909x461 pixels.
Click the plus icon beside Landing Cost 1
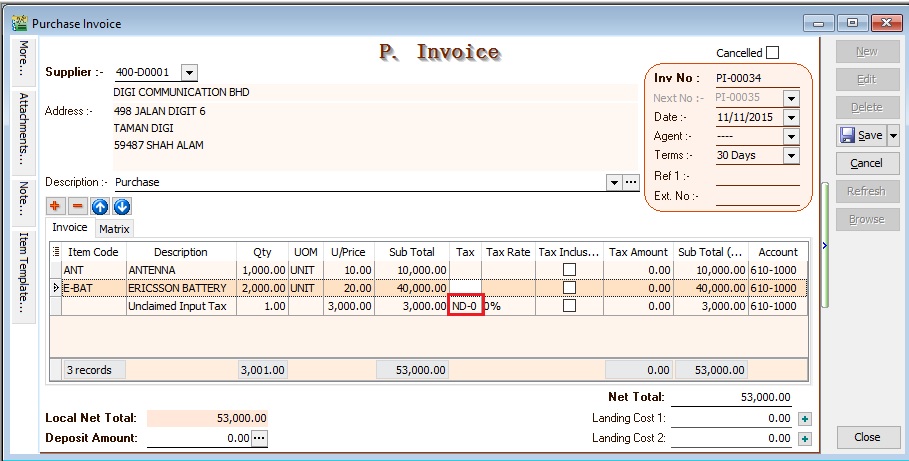click(805, 419)
